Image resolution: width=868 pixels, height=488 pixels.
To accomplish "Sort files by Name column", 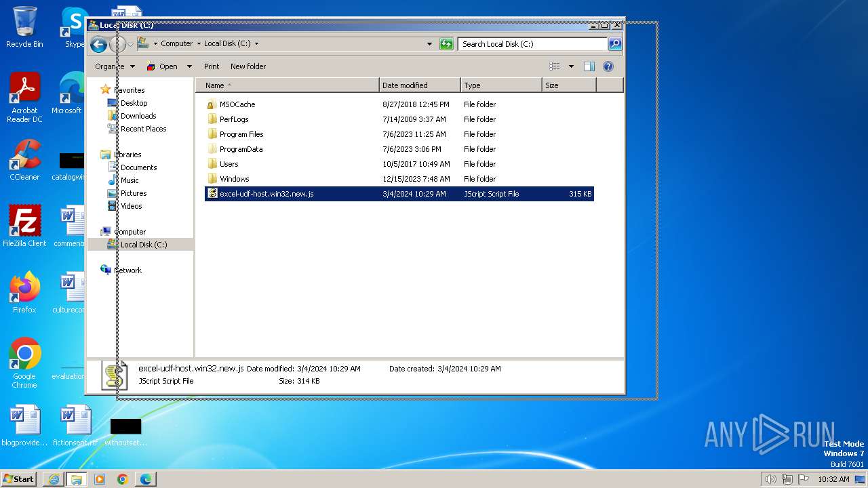I will (288, 85).
